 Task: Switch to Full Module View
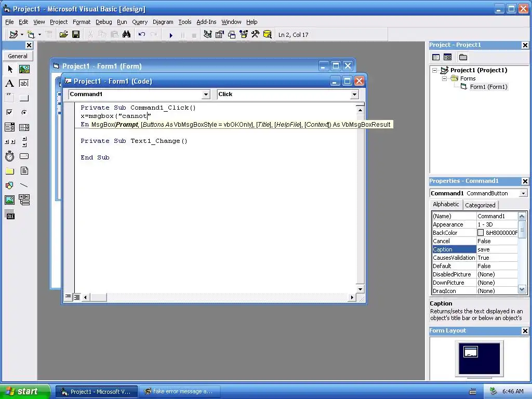click(77, 297)
